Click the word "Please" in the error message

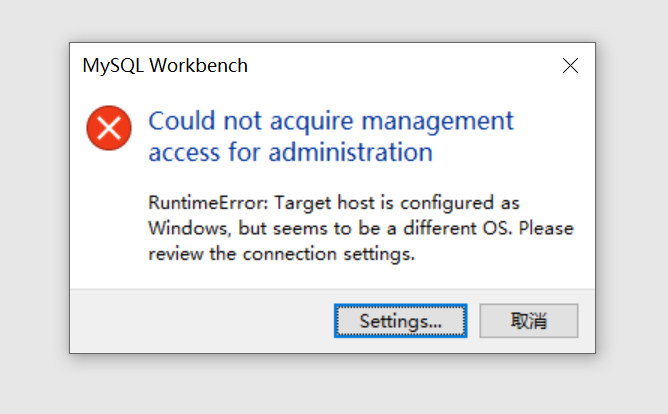(547, 228)
